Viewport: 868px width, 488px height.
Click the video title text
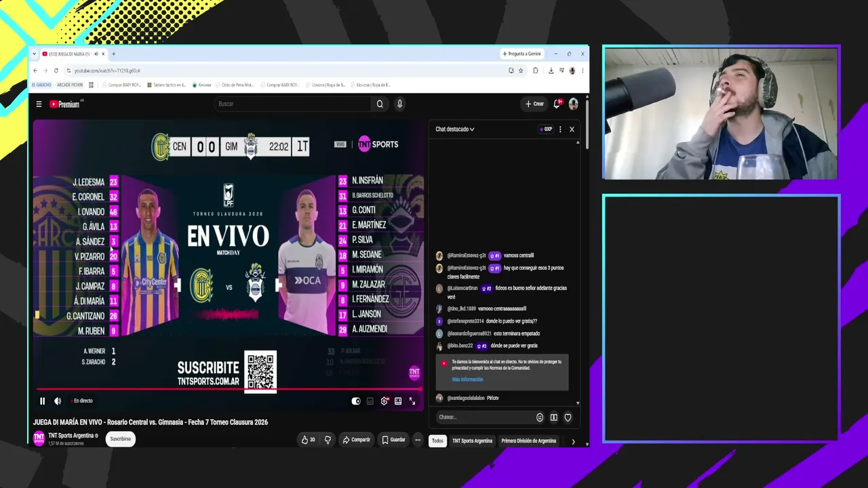(151, 422)
